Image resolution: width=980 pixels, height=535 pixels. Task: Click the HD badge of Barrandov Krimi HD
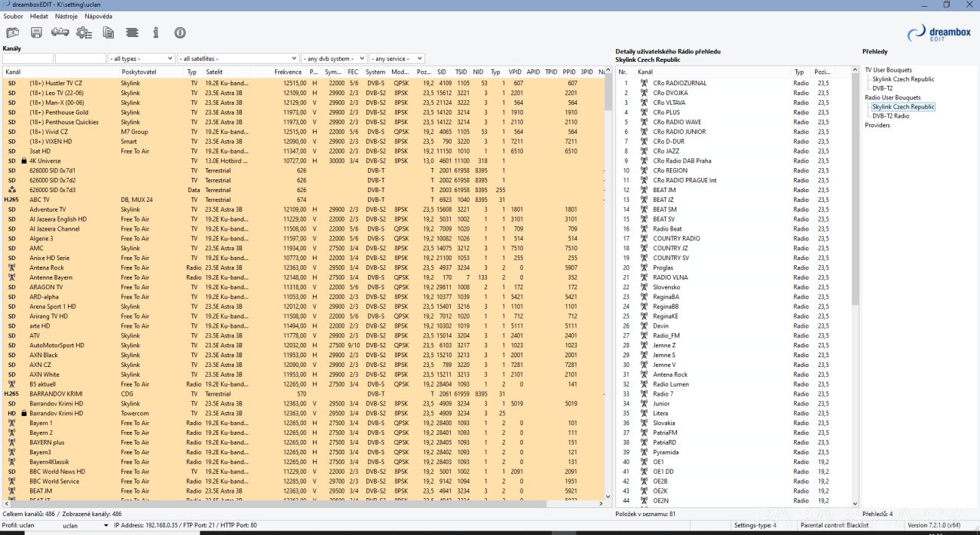point(11,414)
